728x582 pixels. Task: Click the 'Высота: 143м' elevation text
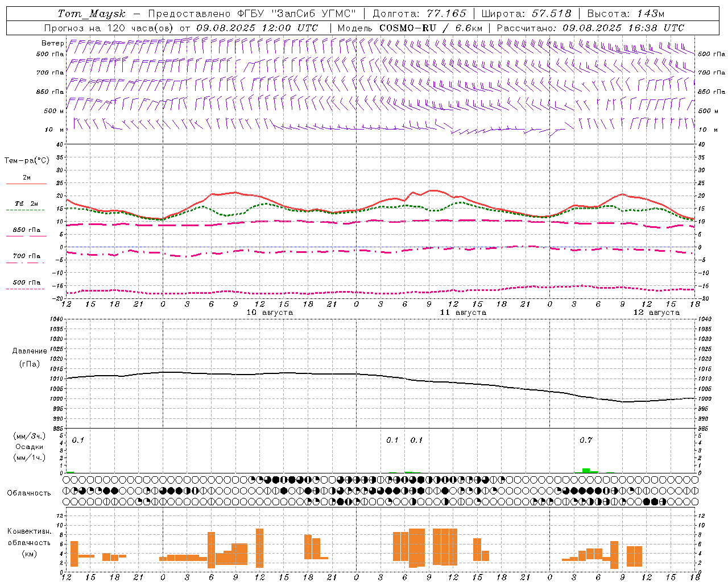(626, 14)
